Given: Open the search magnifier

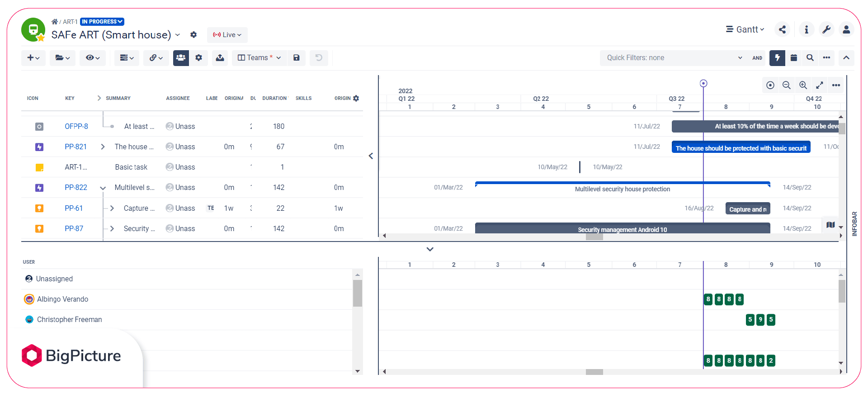Looking at the screenshot, I should coord(810,58).
